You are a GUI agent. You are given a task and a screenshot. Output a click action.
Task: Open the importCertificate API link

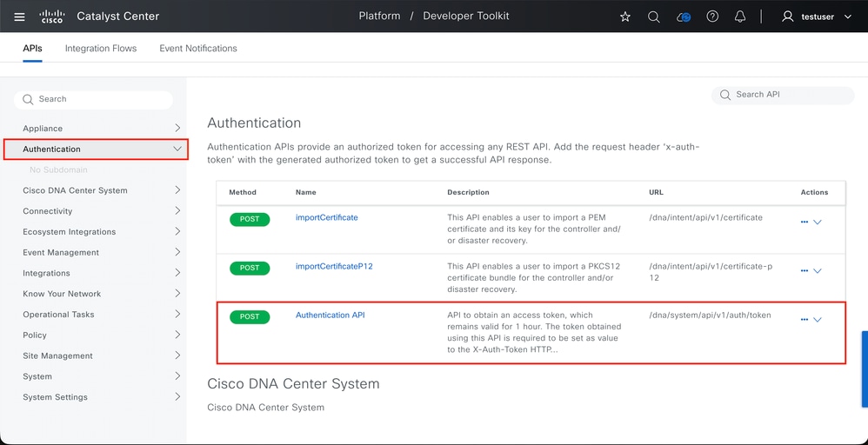327,217
